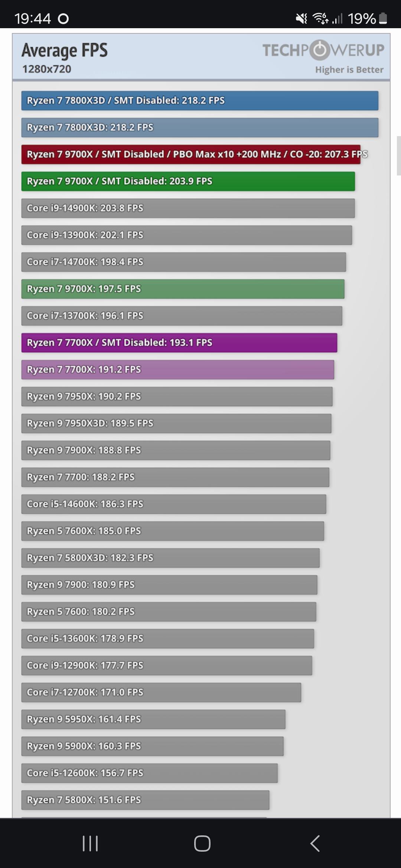Select the Ryzen 7 5800X3D 182.3 FPS bar
This screenshot has width=401, height=868.
tap(170, 558)
